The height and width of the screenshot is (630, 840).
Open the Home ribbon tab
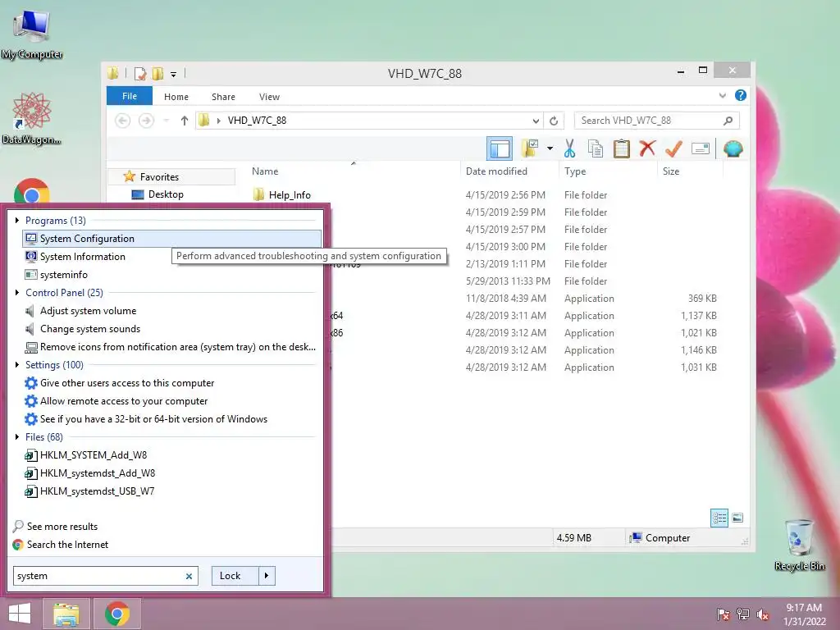[x=176, y=97]
